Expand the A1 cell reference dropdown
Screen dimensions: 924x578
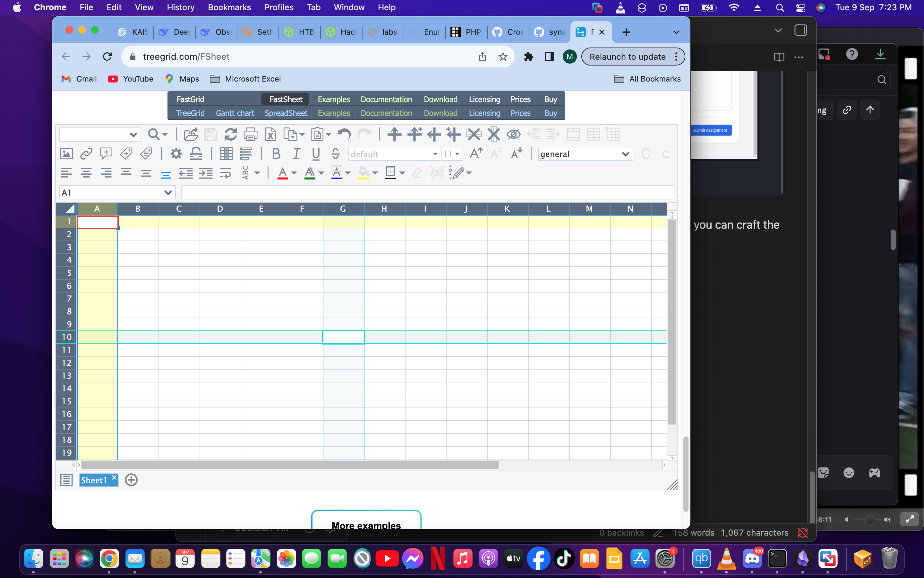coord(167,193)
